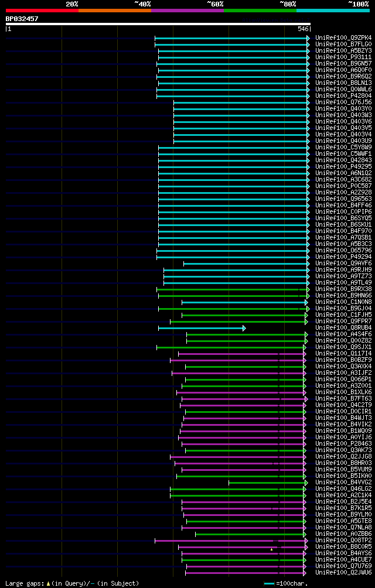Select the UniRef100_Q2JWU6 label
Viewport: 375px width, 588px height.
[x=343, y=572]
